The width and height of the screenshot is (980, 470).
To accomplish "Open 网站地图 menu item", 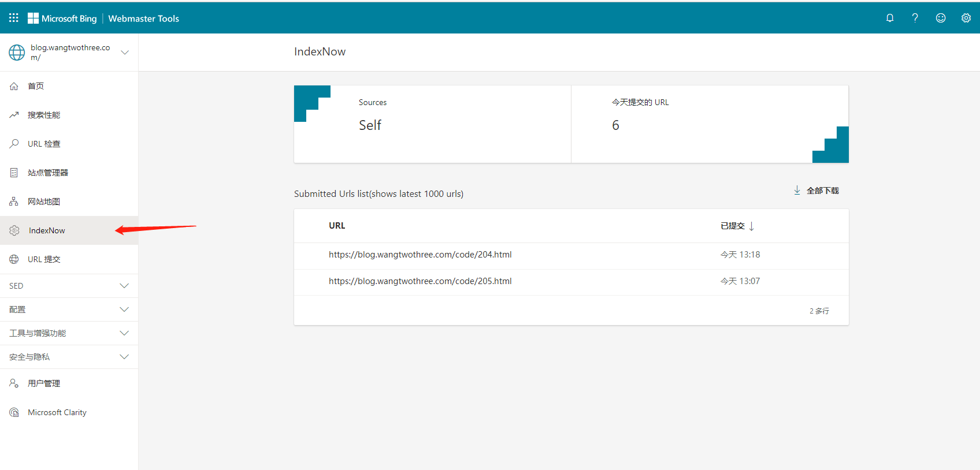I will pyautogui.click(x=44, y=202).
